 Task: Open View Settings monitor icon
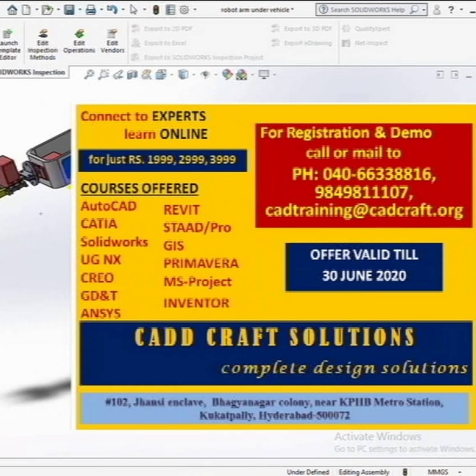pyautogui.click(x=264, y=75)
